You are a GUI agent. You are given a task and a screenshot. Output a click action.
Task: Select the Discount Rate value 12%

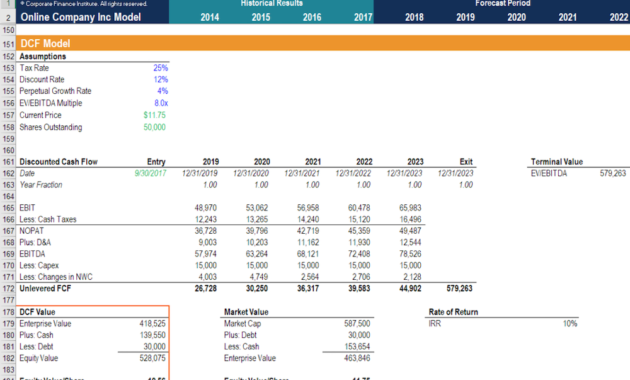160,80
